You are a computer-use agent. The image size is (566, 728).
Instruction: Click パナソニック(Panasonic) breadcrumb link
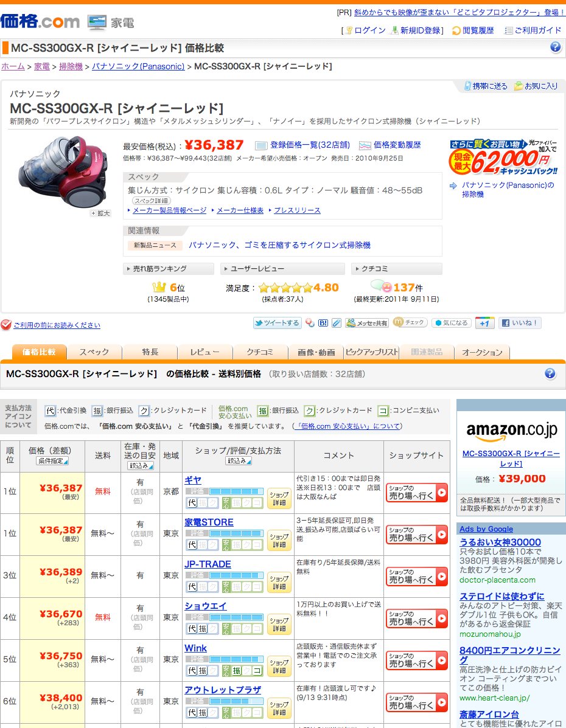click(138, 66)
